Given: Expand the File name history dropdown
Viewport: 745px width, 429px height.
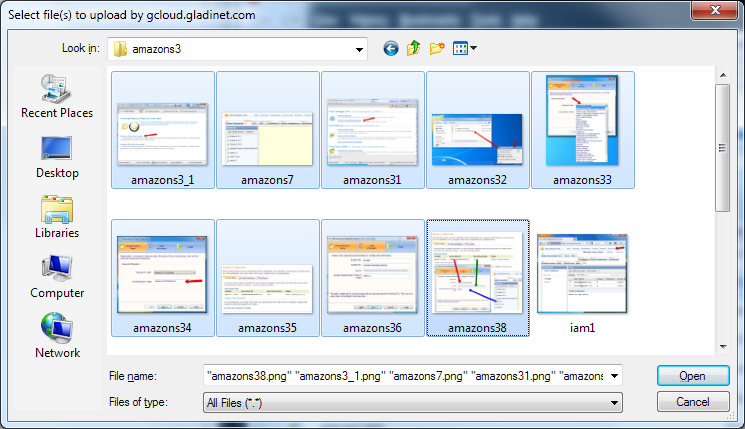Looking at the screenshot, I should (x=614, y=376).
